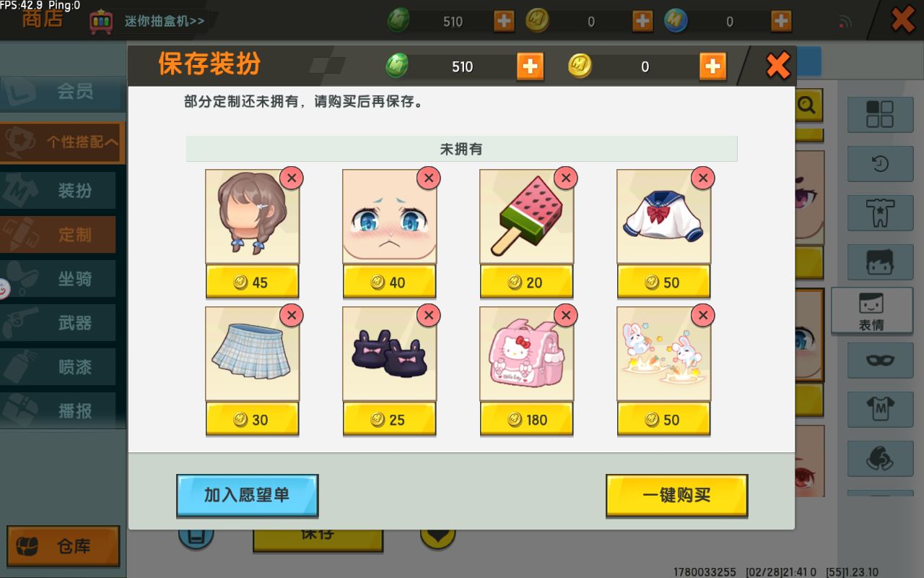This screenshot has height=578, width=924.
Task: Open the grid layout view icon
Action: coord(879,114)
